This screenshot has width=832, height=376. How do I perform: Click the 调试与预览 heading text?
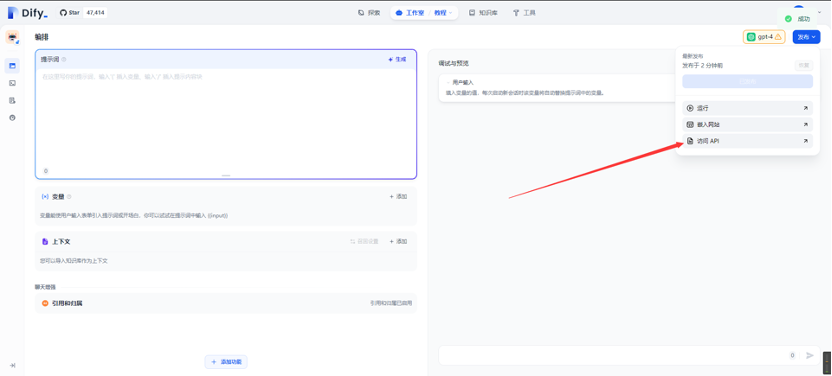[453, 63]
